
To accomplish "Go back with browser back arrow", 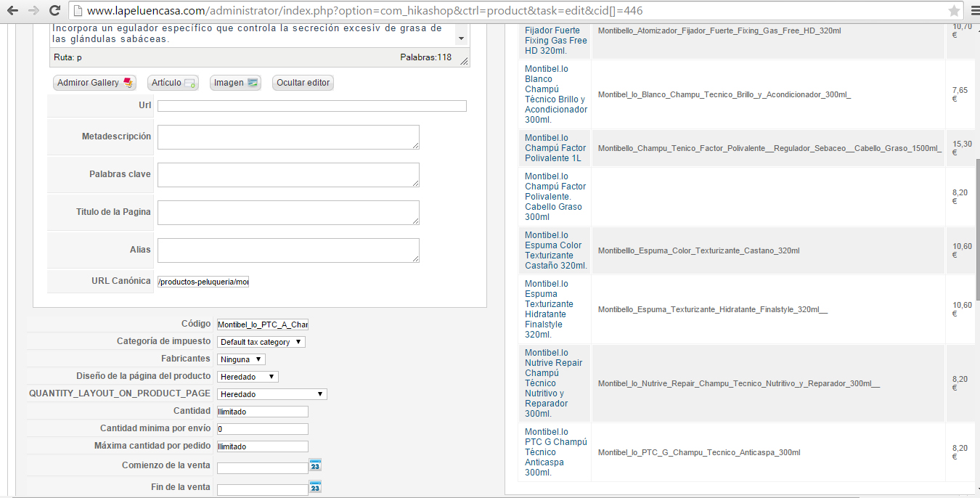I will (12, 11).
